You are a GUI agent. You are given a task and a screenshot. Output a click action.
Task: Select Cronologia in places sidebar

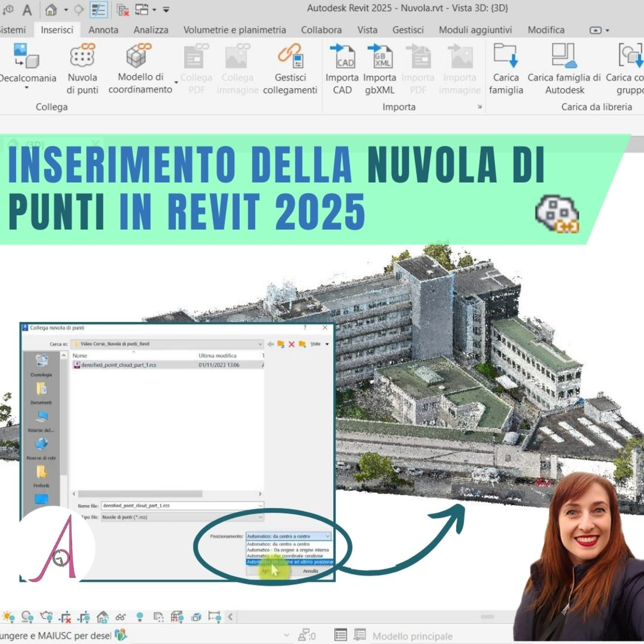[x=41, y=365]
